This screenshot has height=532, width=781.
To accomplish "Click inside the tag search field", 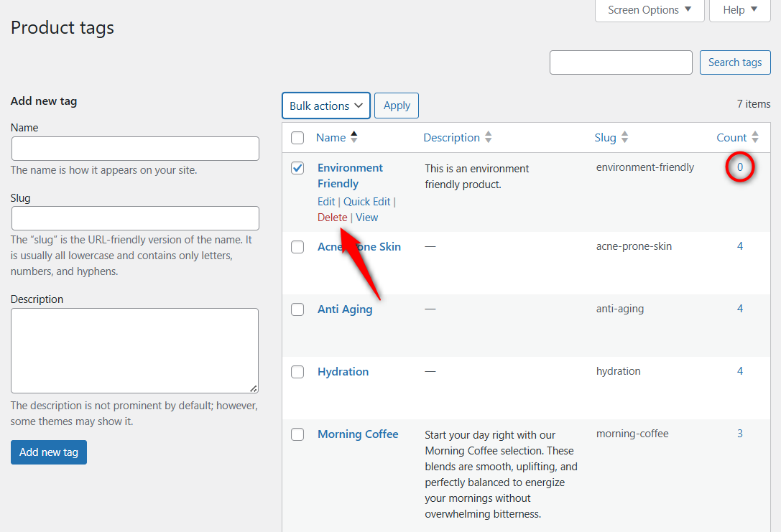I will tap(620, 62).
